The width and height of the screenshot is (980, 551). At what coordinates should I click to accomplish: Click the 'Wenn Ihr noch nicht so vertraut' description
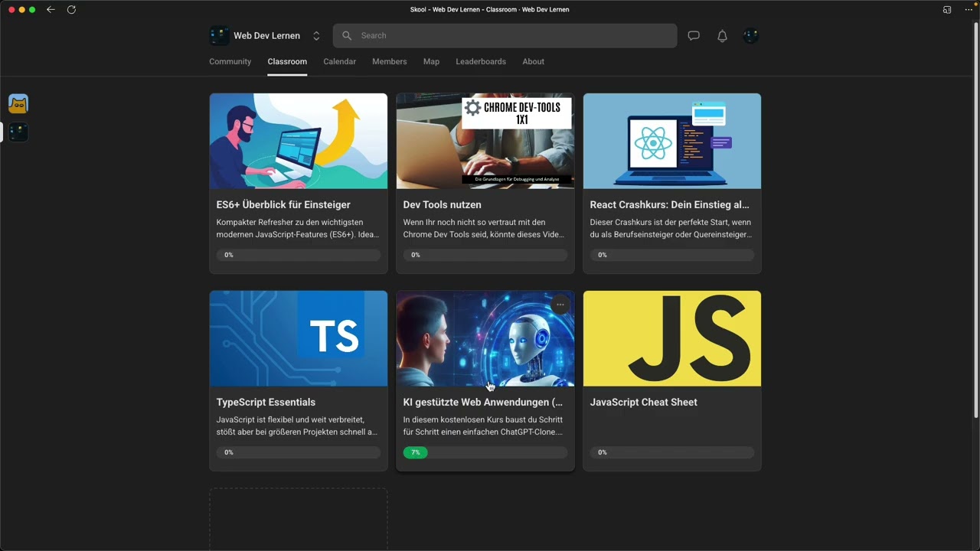pyautogui.click(x=484, y=228)
